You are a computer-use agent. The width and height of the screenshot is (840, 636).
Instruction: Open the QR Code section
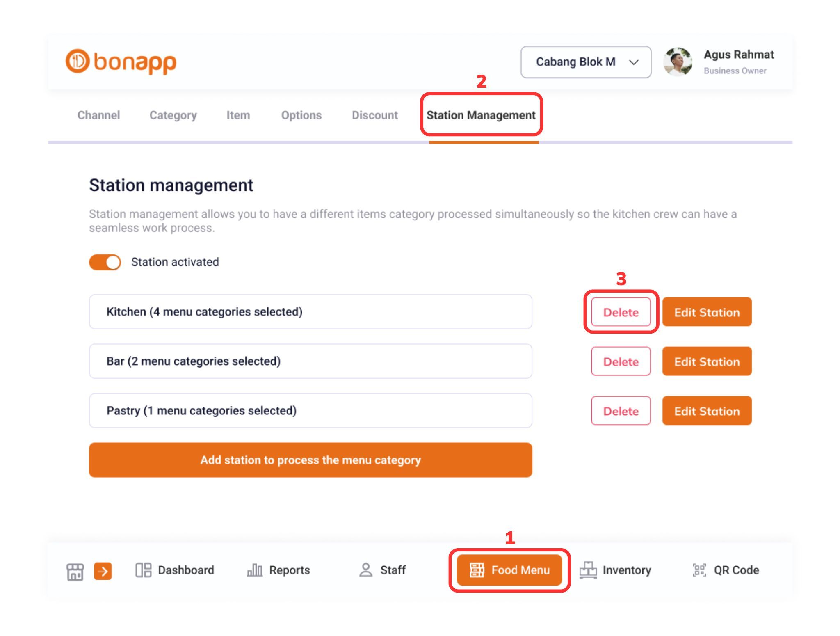pyautogui.click(x=726, y=570)
